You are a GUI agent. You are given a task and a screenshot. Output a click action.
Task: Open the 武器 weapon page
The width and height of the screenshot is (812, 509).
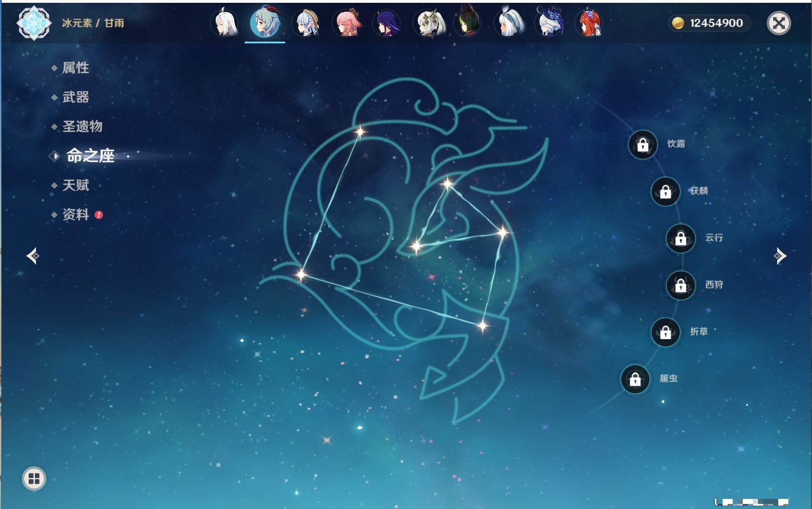click(x=75, y=97)
